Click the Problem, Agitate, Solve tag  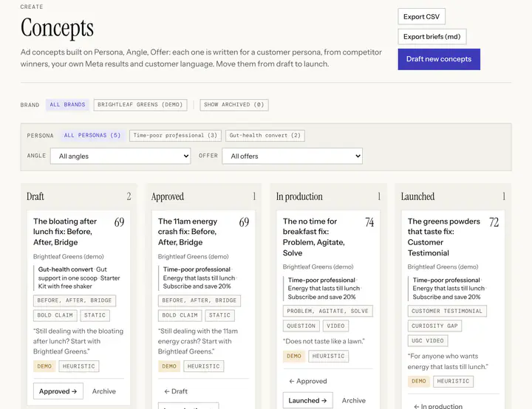tap(328, 311)
